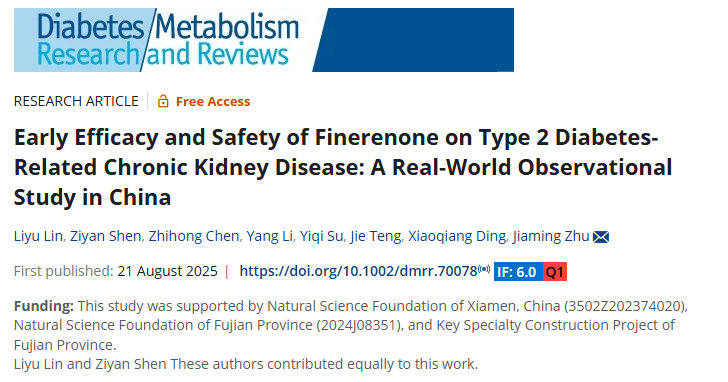The width and height of the screenshot is (728, 382).
Task: Click the envelope icon beside Jiaming Zhu
Action: pyautogui.click(x=601, y=237)
